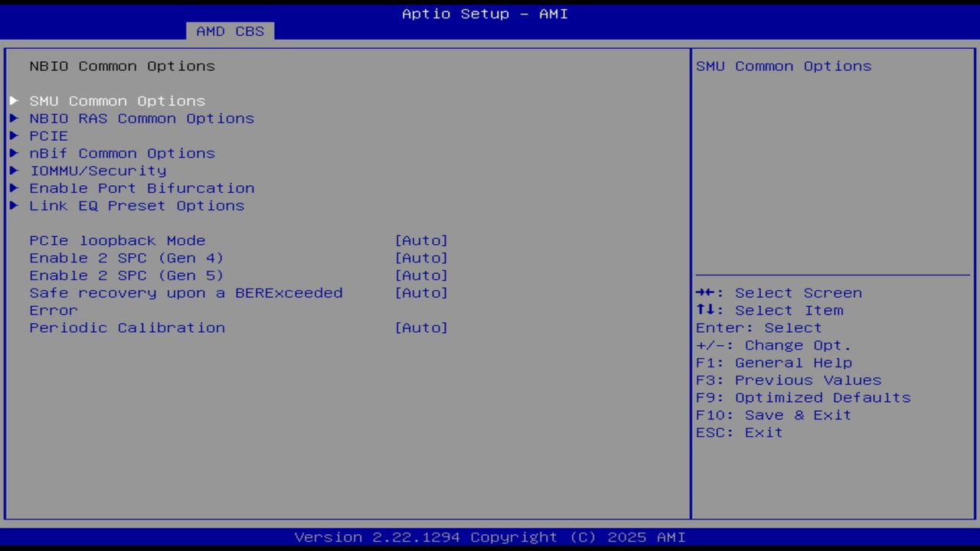Open the PCIe loopback Mode Auto selector
Image resolution: width=980 pixels, height=551 pixels.
pos(422,240)
